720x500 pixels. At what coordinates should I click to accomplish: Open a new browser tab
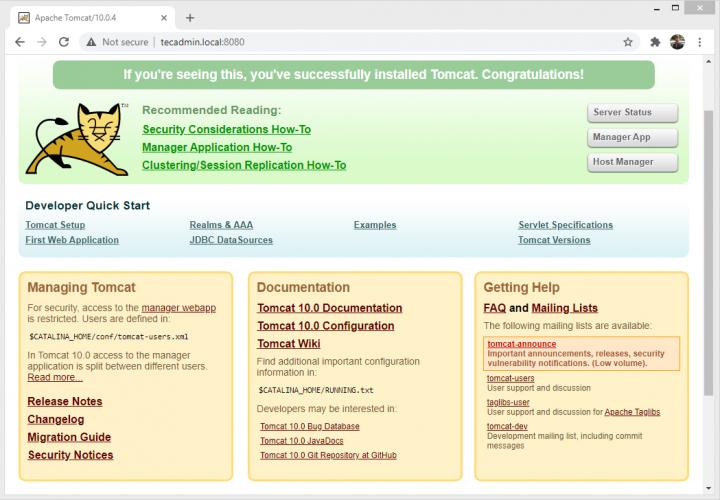pos(190,17)
